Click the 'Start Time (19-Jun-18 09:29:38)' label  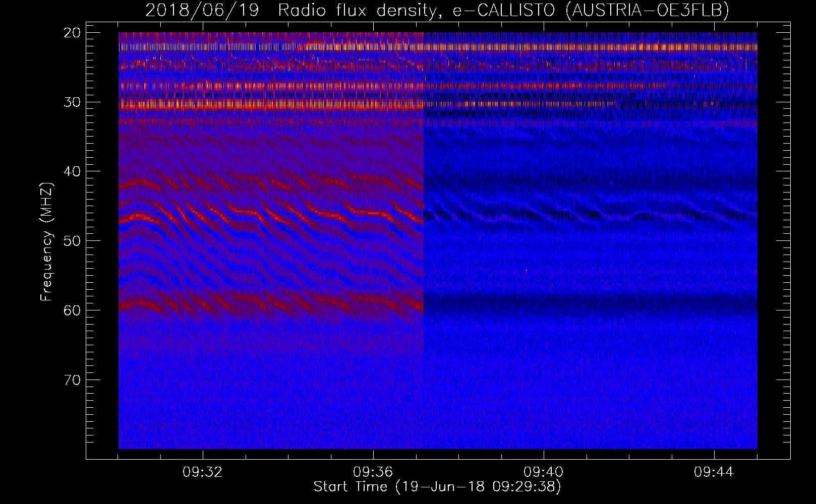[x=437, y=487]
